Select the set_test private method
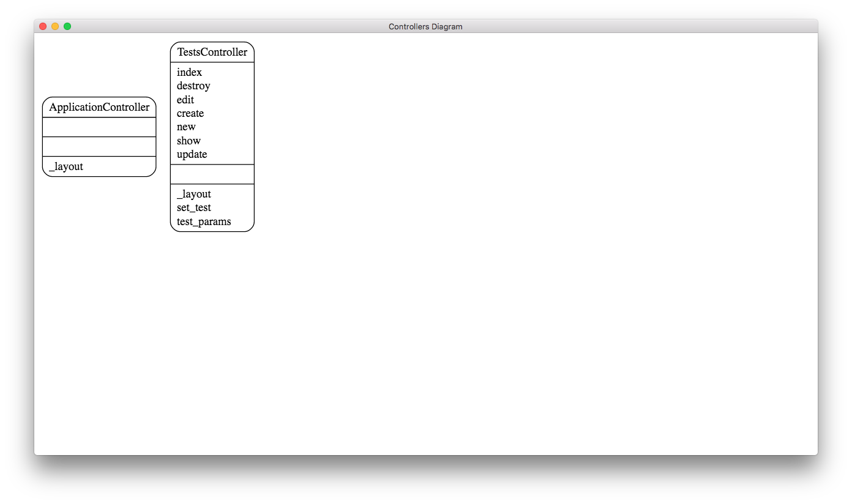The image size is (852, 504). coord(194,207)
